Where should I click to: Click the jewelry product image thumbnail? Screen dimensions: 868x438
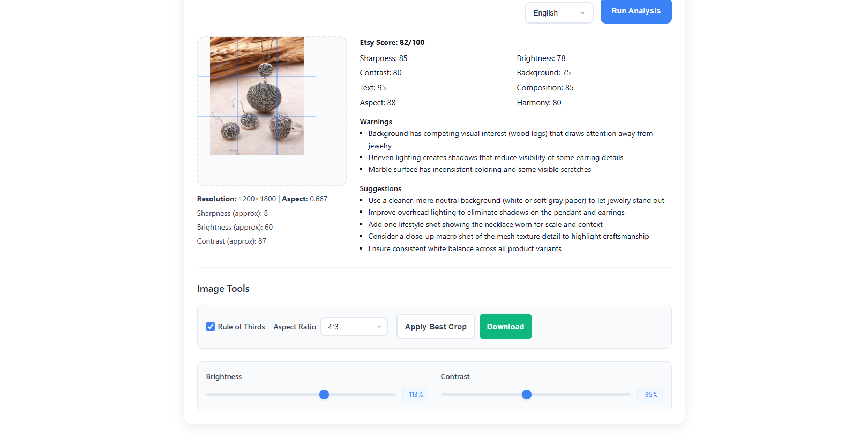click(257, 96)
